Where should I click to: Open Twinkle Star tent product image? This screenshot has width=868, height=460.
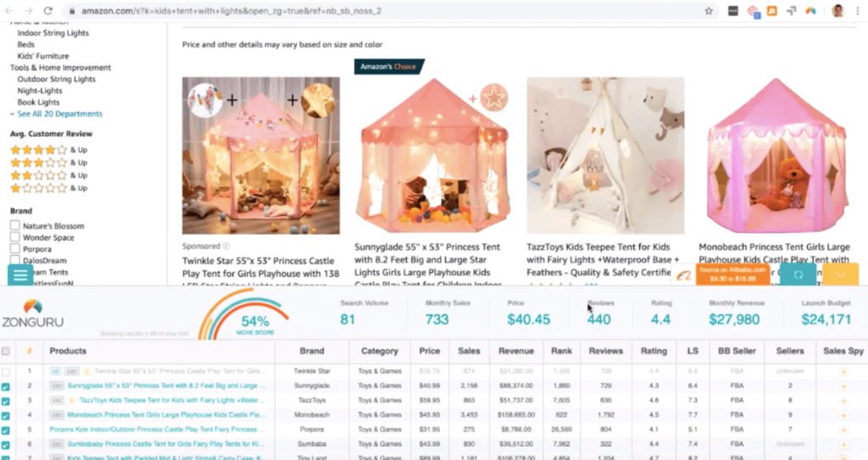pyautogui.click(x=261, y=156)
